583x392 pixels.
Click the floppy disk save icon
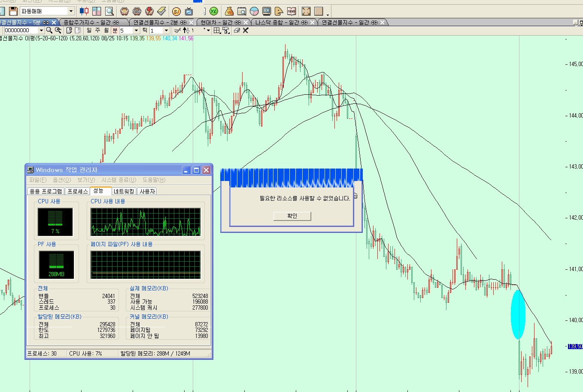[x=13, y=11]
